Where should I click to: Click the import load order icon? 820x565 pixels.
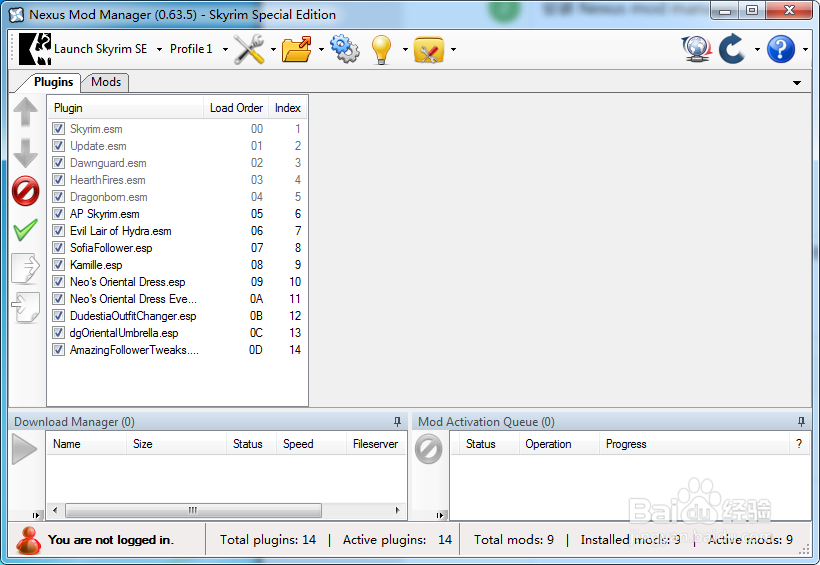(26, 308)
